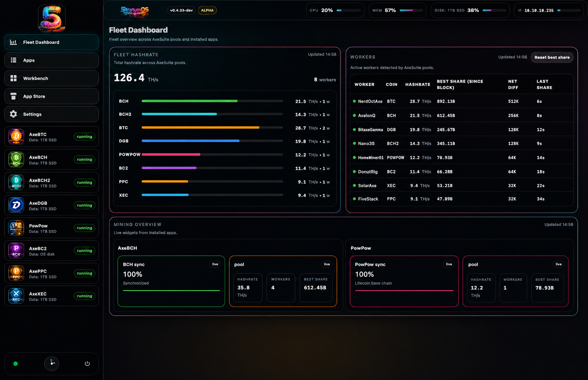588x380 pixels.
Task: Click the round clock icon in sidebar footer
Action: 52,363
